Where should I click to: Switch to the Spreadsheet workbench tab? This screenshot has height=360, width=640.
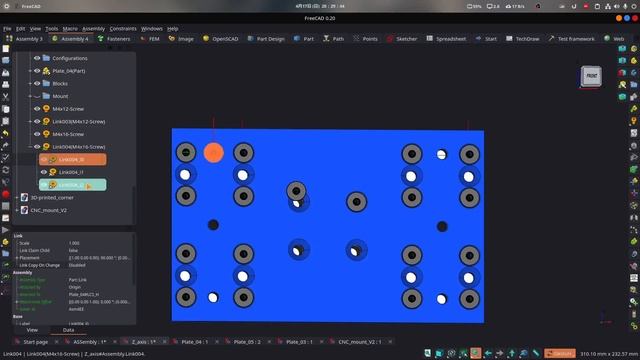tap(446, 39)
